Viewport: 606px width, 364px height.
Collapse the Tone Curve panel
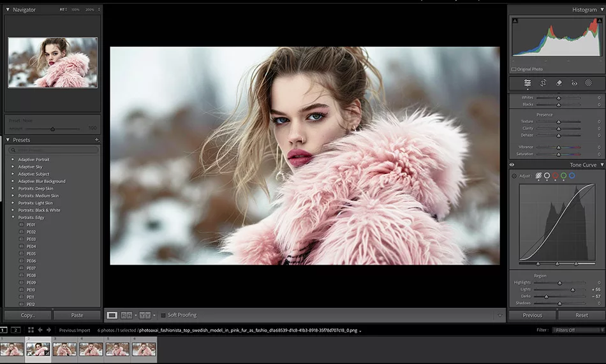click(x=602, y=164)
